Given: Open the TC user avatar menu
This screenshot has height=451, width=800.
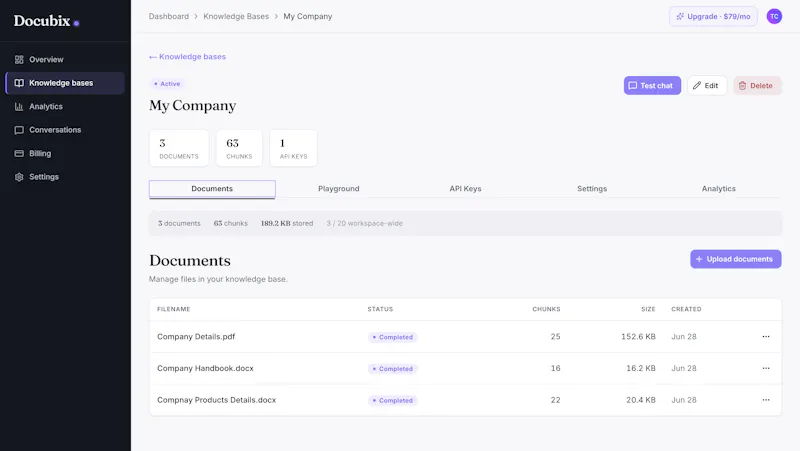Looking at the screenshot, I should [x=774, y=16].
